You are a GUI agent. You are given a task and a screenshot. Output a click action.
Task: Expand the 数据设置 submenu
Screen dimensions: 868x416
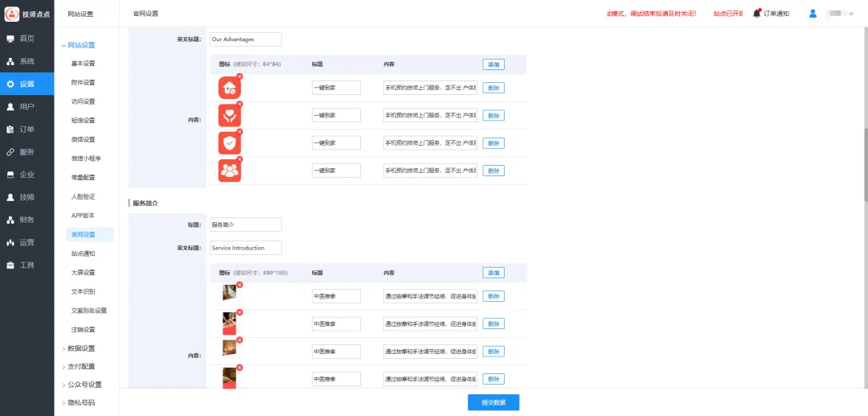tap(80, 348)
